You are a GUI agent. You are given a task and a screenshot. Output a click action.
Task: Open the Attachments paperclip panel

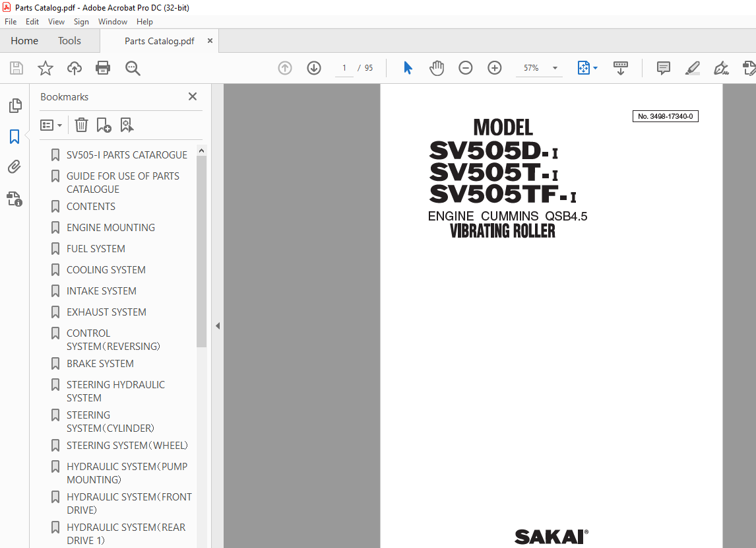coord(15,167)
